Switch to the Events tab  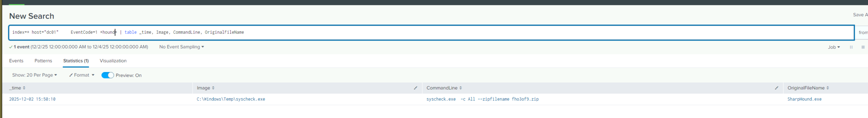[x=16, y=61]
